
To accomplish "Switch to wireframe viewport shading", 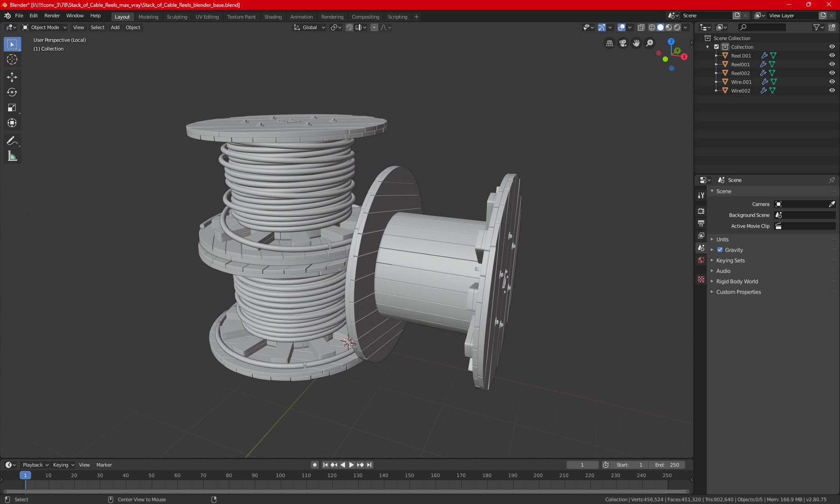I will point(652,28).
